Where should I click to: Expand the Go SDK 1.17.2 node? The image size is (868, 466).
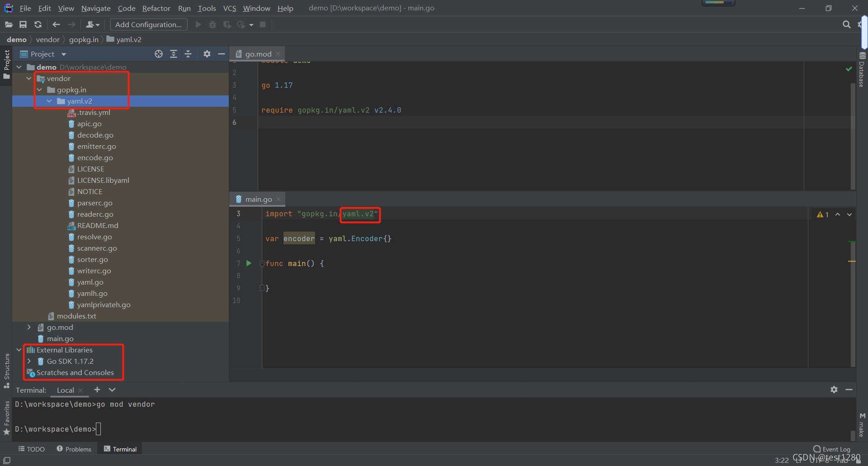click(x=29, y=361)
